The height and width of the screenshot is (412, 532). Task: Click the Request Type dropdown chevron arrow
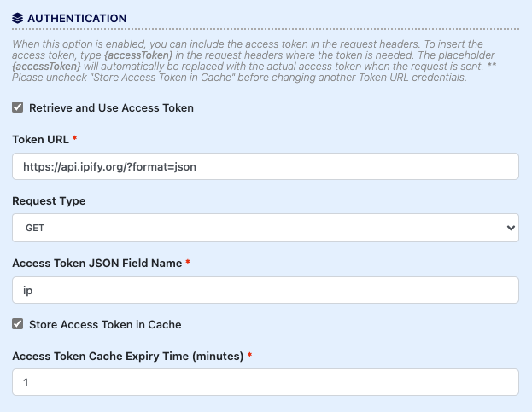point(511,228)
